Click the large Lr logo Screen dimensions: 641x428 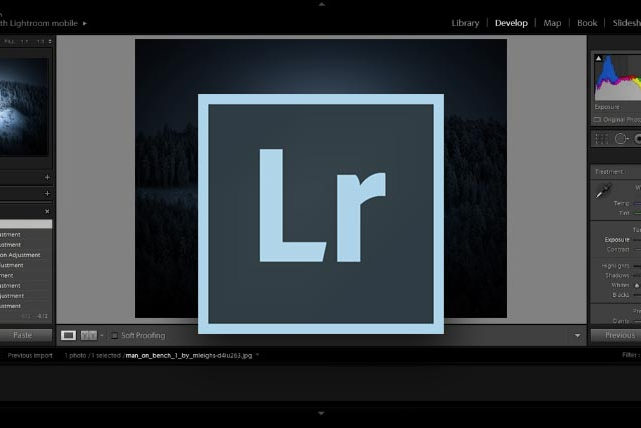click(x=320, y=213)
